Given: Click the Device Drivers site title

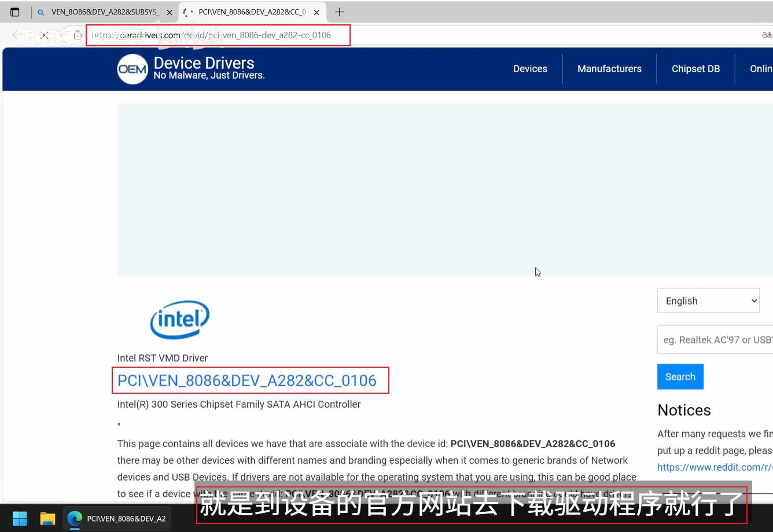Looking at the screenshot, I should tap(204, 62).
